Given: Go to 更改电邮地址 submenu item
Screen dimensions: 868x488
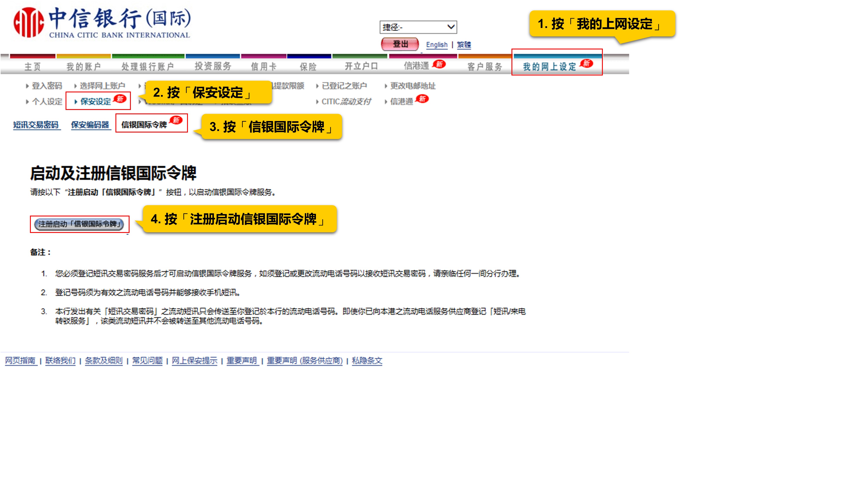Looking at the screenshot, I should coord(413,86).
